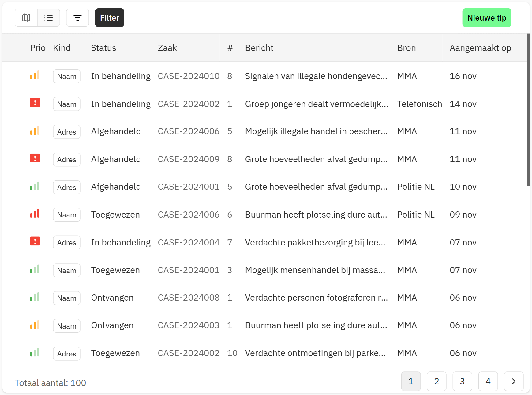This screenshot has width=532, height=395.
Task: Click green priority bars on CASE-2024008 row
Action: coord(35,297)
